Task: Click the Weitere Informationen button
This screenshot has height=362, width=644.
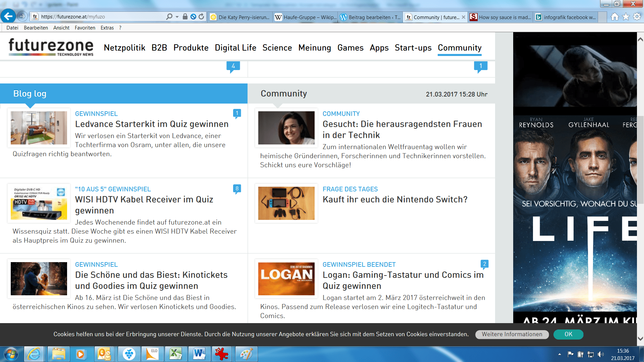Action: (x=512, y=334)
